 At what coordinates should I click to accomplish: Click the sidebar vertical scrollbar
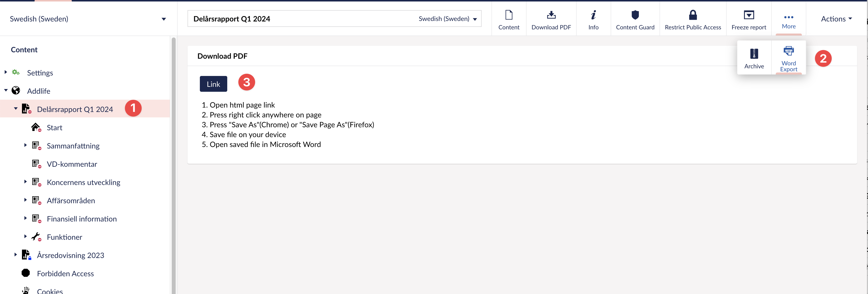(173, 165)
